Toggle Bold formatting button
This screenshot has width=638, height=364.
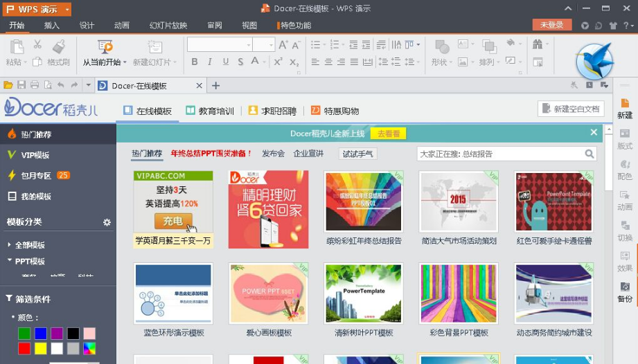[195, 62]
